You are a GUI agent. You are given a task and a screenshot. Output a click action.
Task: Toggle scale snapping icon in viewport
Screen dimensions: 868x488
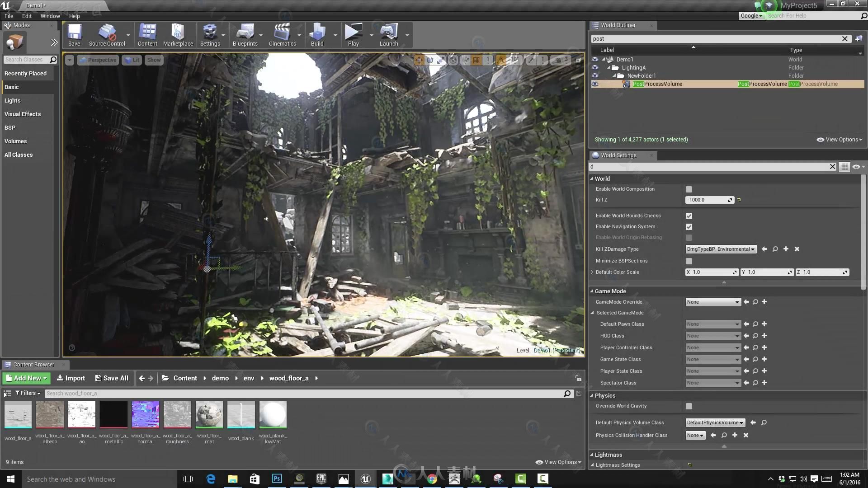click(x=532, y=60)
